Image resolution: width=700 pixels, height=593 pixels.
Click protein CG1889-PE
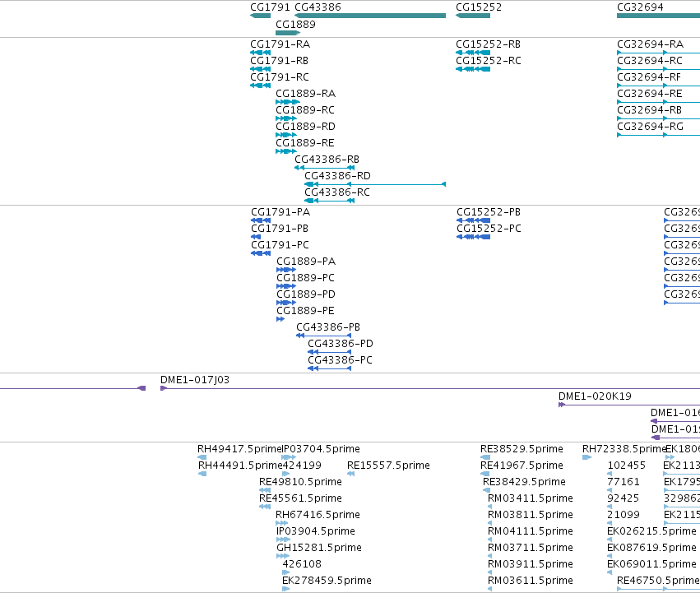(305, 311)
